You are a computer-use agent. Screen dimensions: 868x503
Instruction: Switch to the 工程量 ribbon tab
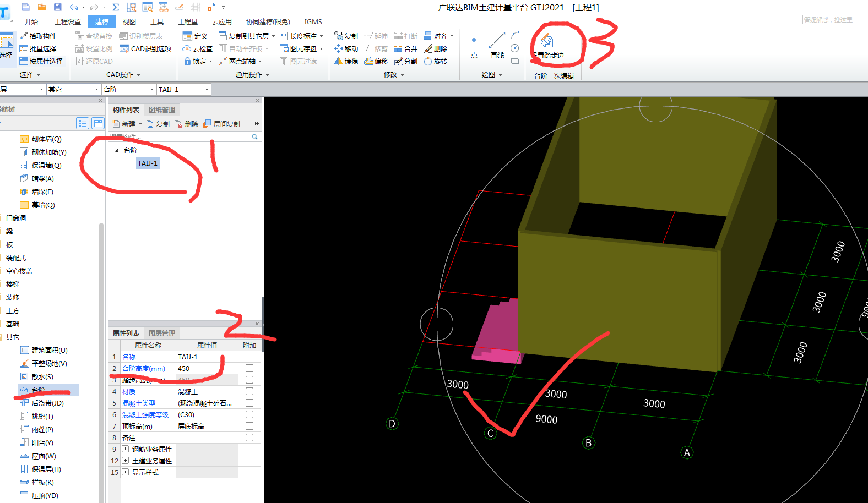pos(188,21)
